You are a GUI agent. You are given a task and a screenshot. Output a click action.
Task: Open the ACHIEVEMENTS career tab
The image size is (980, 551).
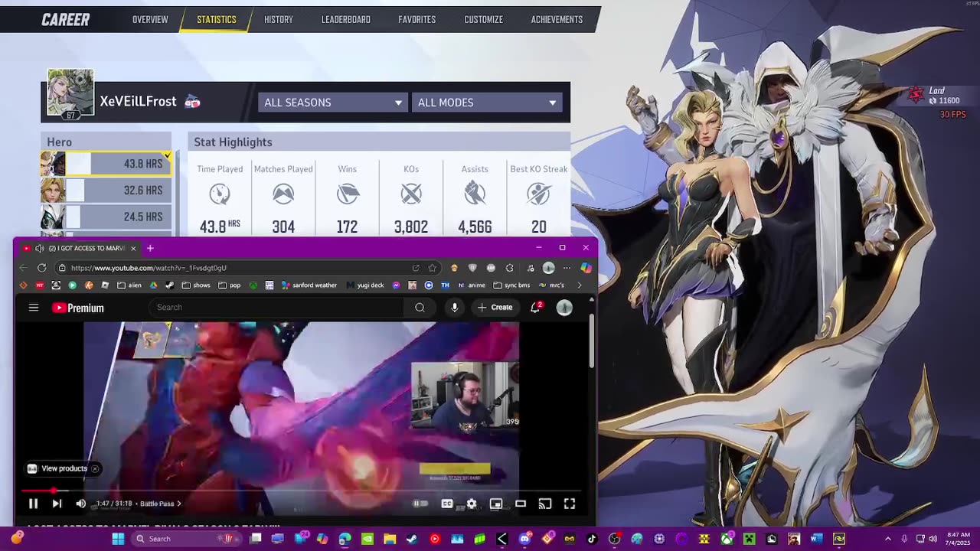coord(557,19)
